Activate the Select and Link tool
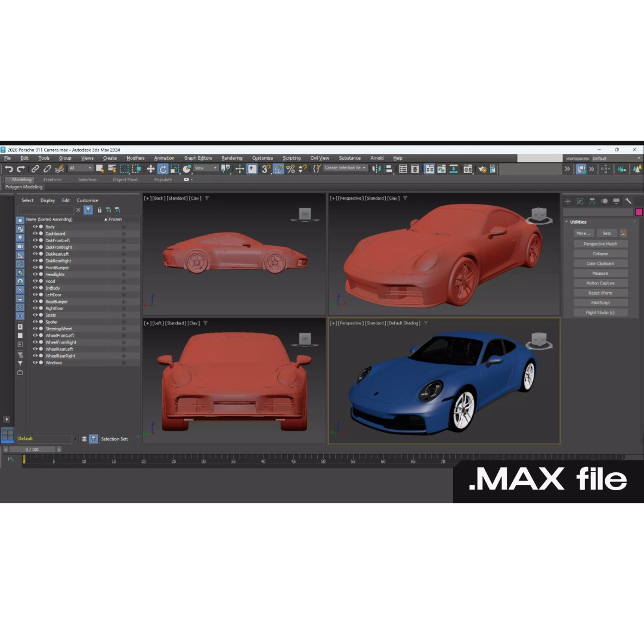The width and height of the screenshot is (644, 644). point(35,169)
